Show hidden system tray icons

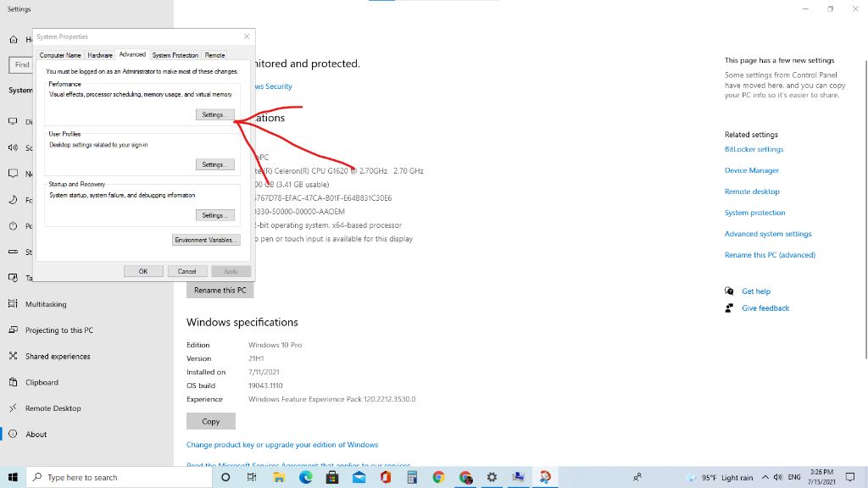coord(765,477)
